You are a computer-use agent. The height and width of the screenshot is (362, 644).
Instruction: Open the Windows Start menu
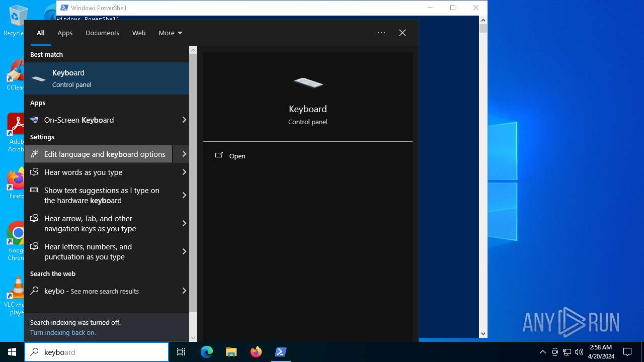12,352
